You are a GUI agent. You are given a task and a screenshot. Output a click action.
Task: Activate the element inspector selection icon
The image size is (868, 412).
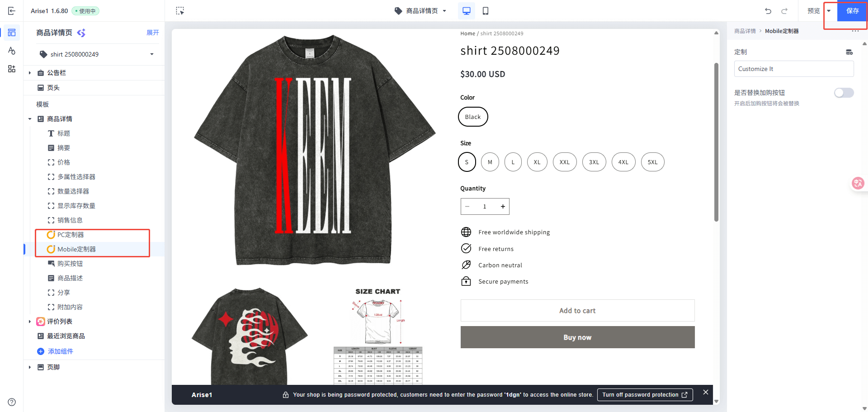click(x=180, y=11)
